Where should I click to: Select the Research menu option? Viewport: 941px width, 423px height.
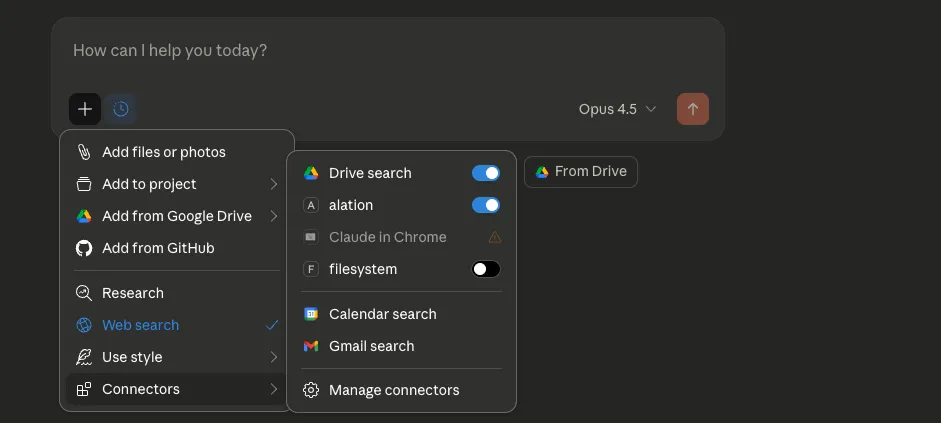point(176,293)
